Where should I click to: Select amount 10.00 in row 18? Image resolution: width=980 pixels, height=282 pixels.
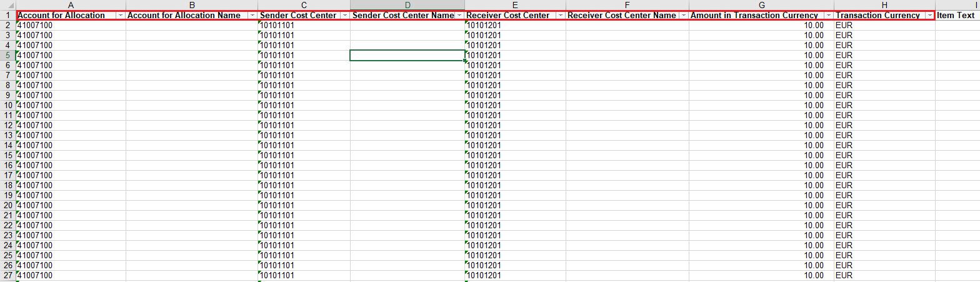point(761,185)
